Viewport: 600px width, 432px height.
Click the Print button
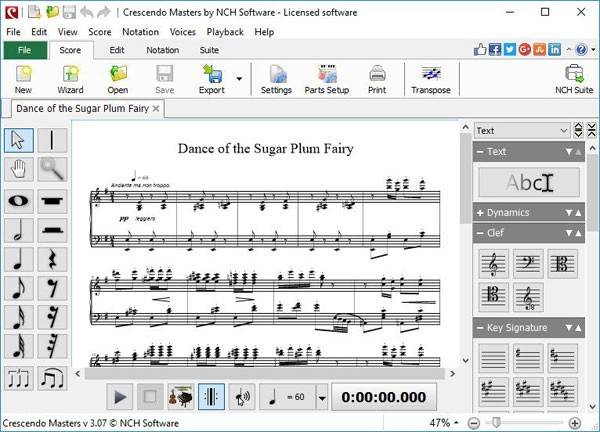click(377, 78)
